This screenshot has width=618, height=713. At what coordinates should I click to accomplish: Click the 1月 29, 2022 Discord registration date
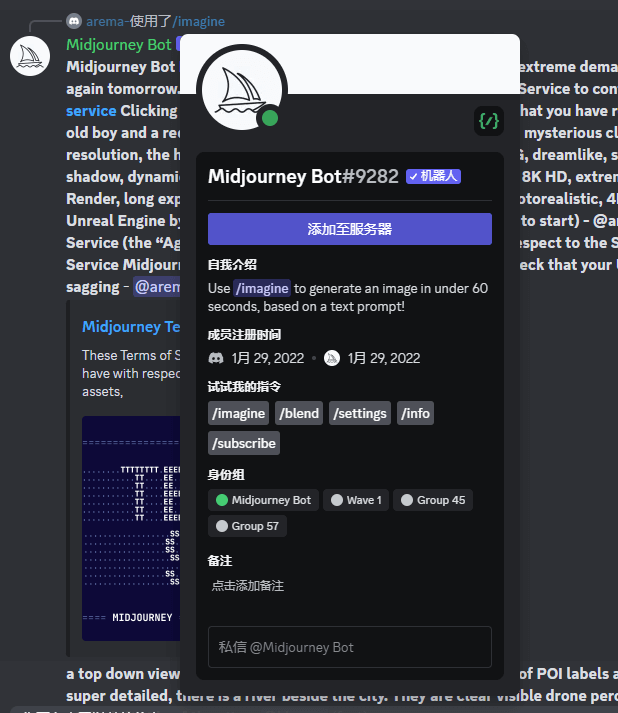268,358
